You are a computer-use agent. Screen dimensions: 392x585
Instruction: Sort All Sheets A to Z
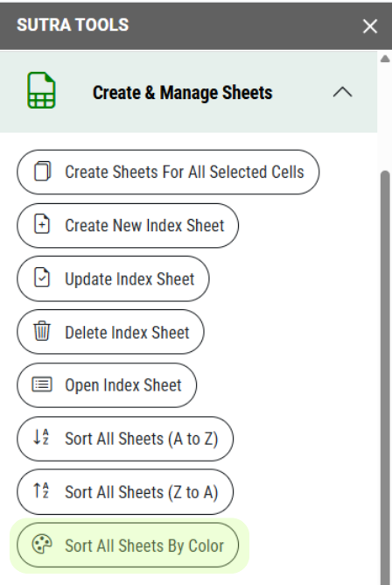pyautogui.click(x=125, y=439)
